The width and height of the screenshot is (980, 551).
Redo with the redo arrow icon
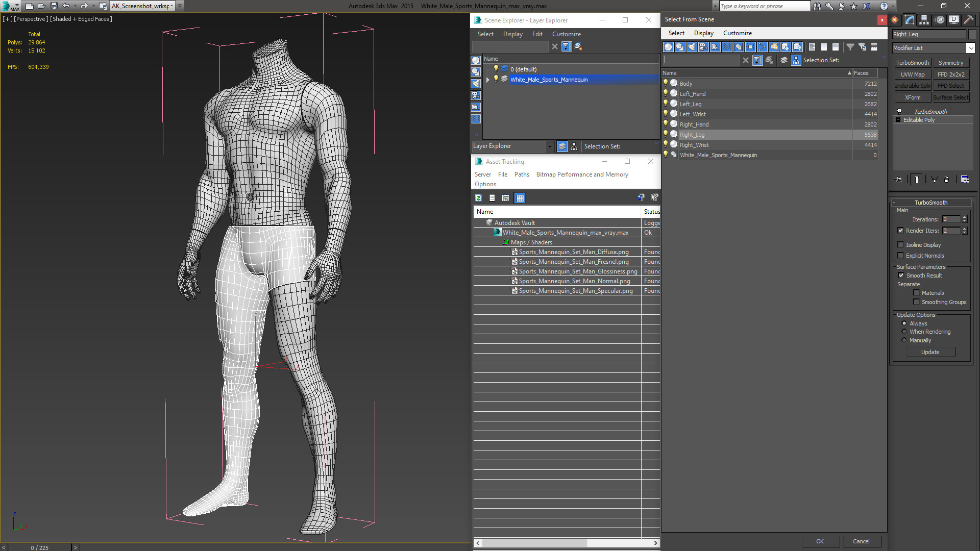click(x=84, y=6)
